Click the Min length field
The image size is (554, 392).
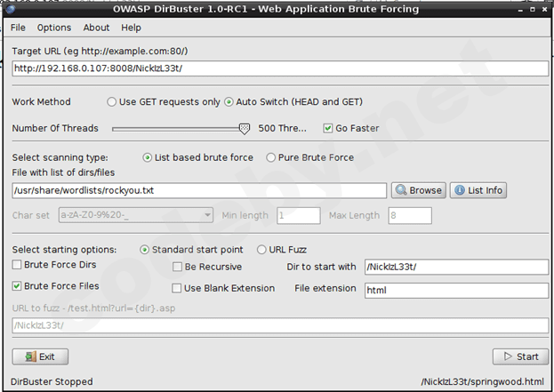coord(299,215)
